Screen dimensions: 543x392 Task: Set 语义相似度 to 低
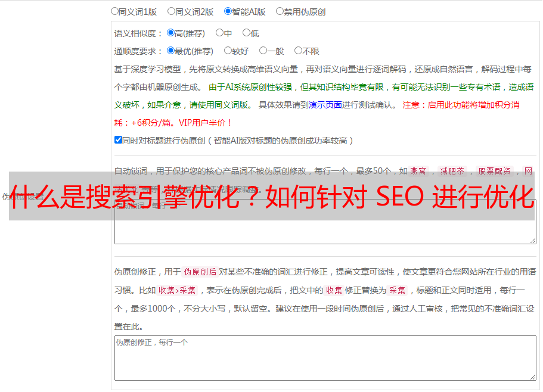[246, 33]
